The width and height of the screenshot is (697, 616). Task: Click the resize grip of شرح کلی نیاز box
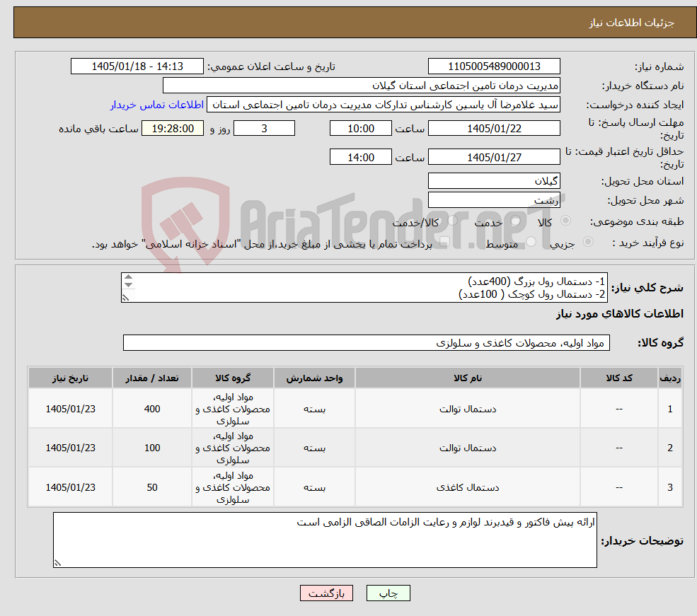pyautogui.click(x=126, y=298)
